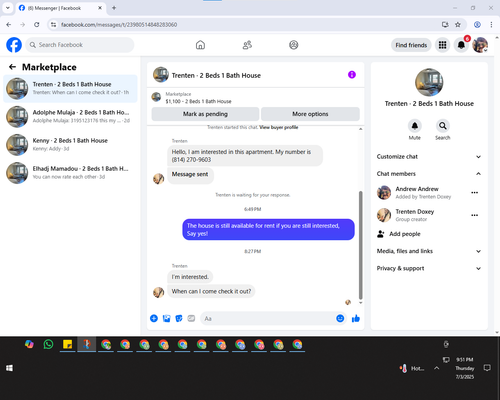The height and width of the screenshot is (400, 500).
Task: Click the Find friends button
Action: (411, 45)
